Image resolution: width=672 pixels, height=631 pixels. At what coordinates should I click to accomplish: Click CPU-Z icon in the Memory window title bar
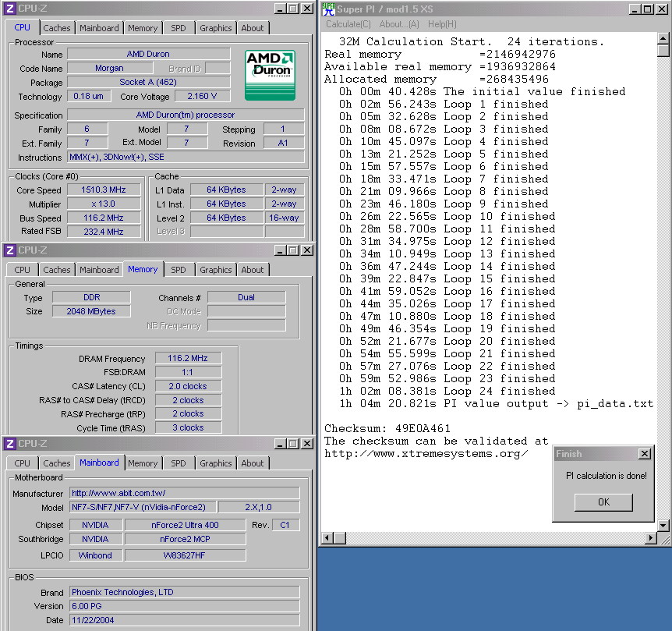pyautogui.click(x=10, y=250)
